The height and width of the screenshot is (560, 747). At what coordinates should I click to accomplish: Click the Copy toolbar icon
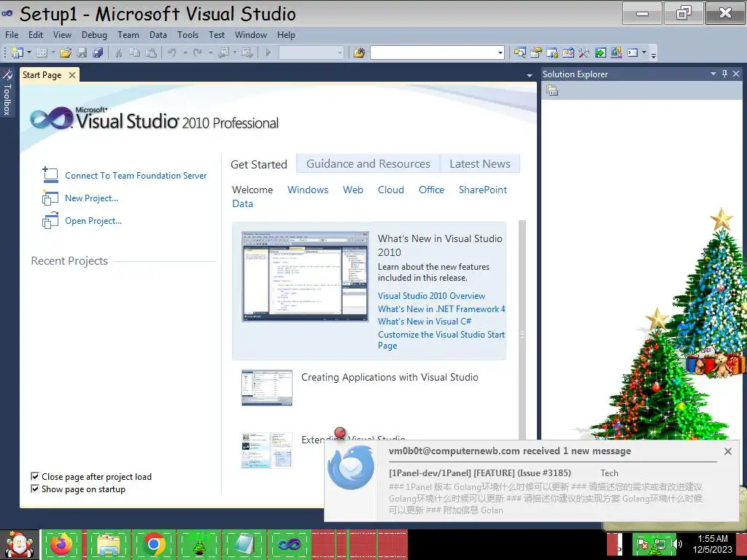135,52
